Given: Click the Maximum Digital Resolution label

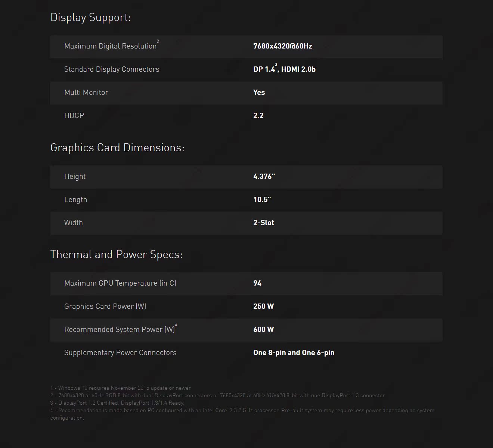Looking at the screenshot, I should click(110, 46).
